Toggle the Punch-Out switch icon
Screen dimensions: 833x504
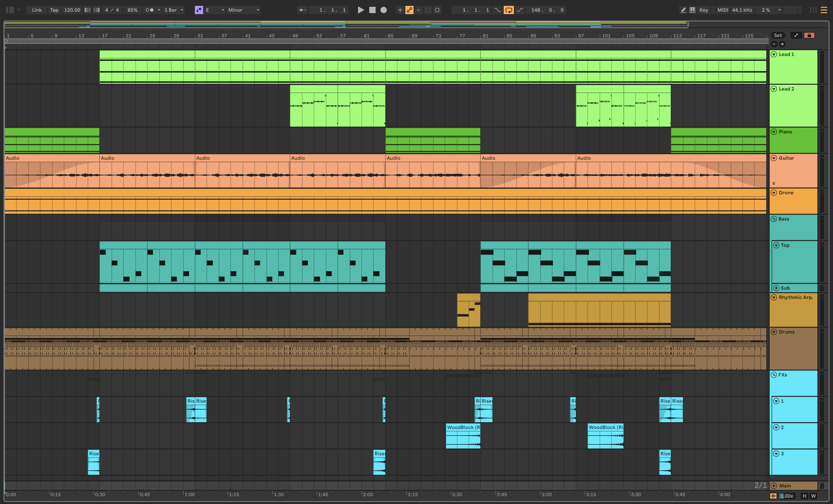tap(520, 10)
